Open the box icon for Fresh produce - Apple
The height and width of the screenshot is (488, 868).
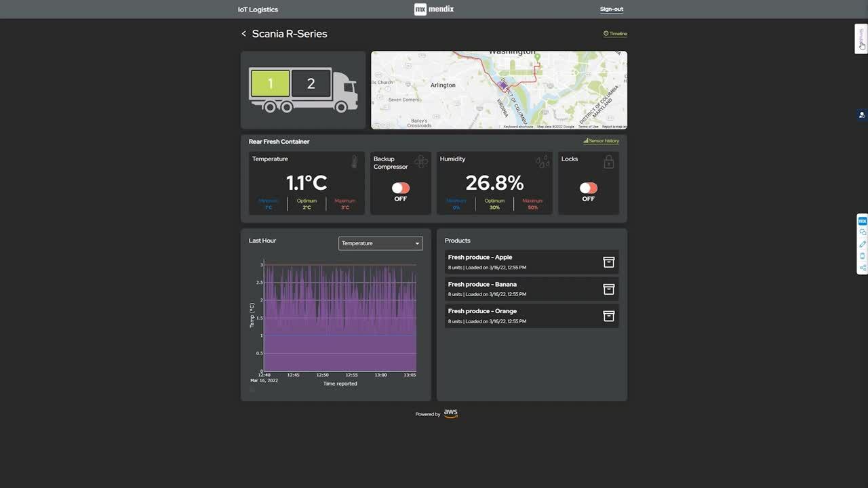pyautogui.click(x=609, y=262)
